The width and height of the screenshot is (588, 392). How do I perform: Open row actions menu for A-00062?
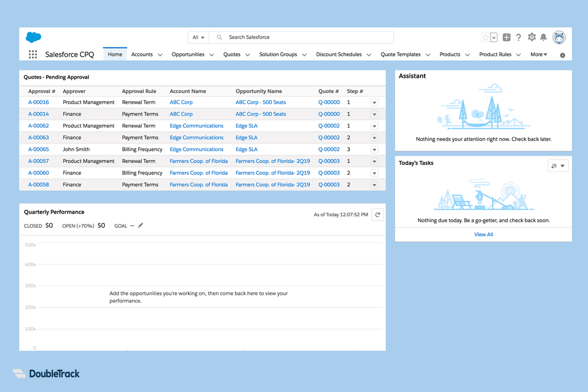374,126
